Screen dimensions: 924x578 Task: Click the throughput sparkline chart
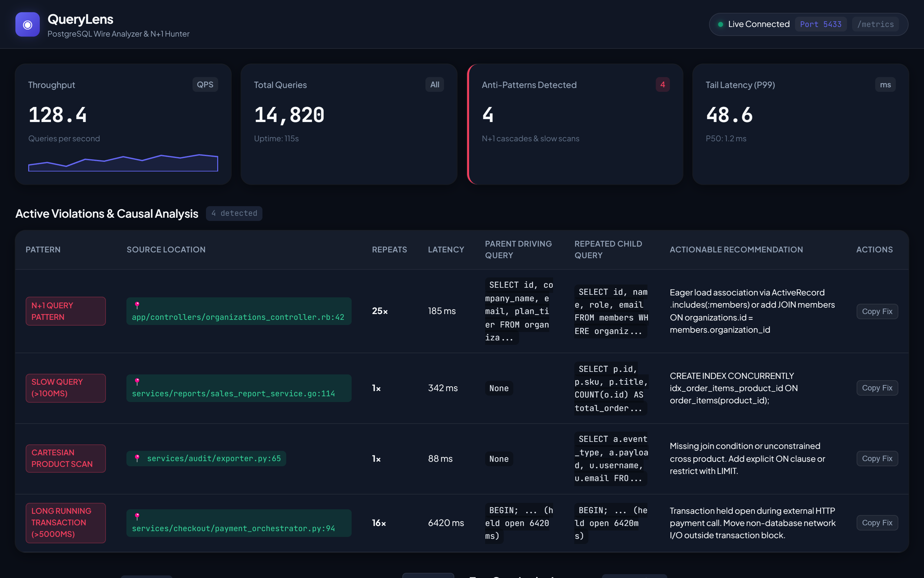point(123,162)
